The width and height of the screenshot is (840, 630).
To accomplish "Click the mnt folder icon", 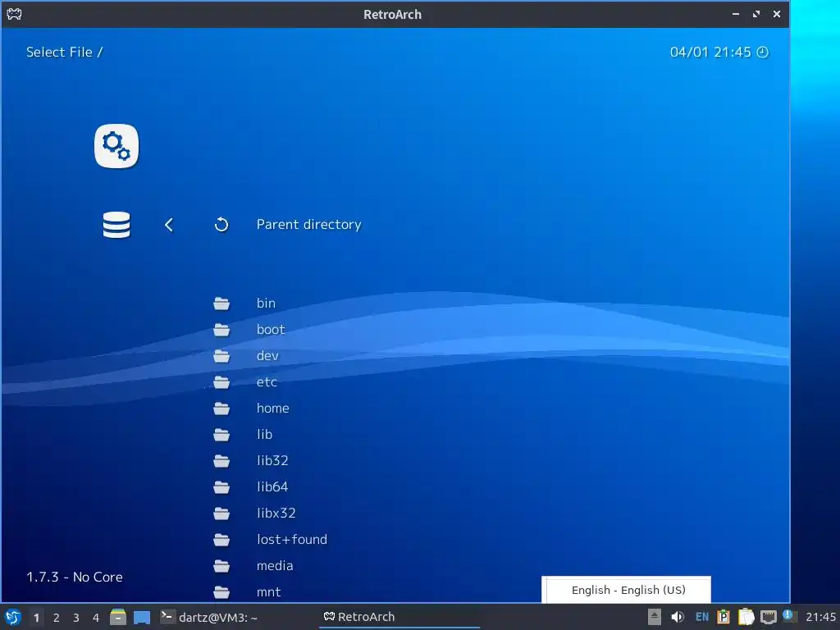I will point(221,592).
